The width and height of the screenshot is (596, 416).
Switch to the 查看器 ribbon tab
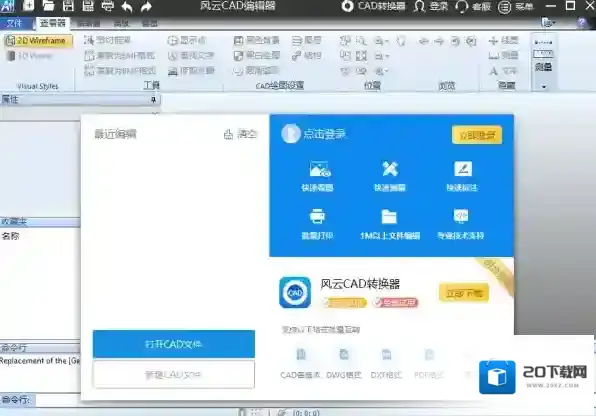53,23
